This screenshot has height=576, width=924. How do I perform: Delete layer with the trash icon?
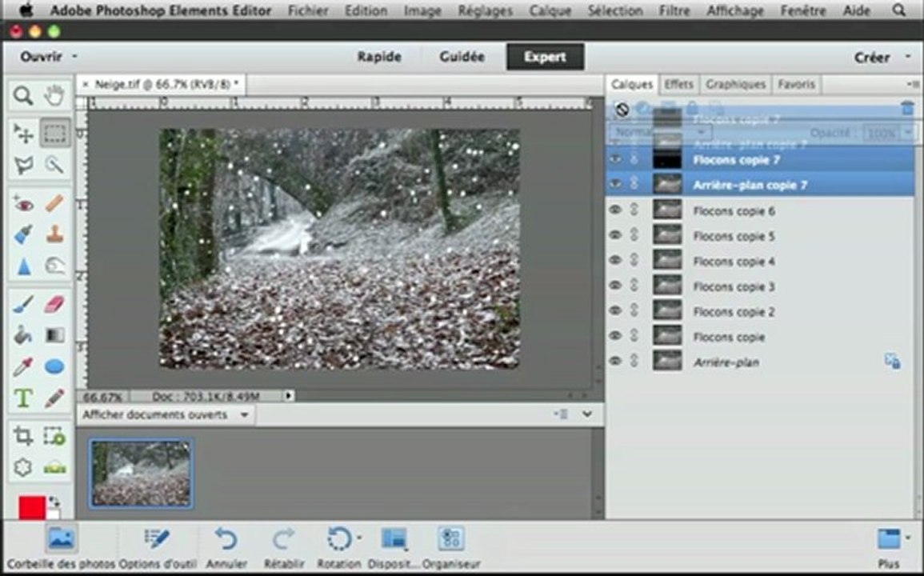pyautogui.click(x=907, y=108)
